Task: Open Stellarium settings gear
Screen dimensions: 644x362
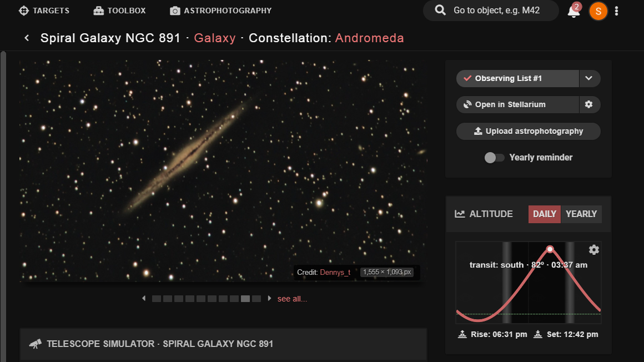Action: point(589,104)
